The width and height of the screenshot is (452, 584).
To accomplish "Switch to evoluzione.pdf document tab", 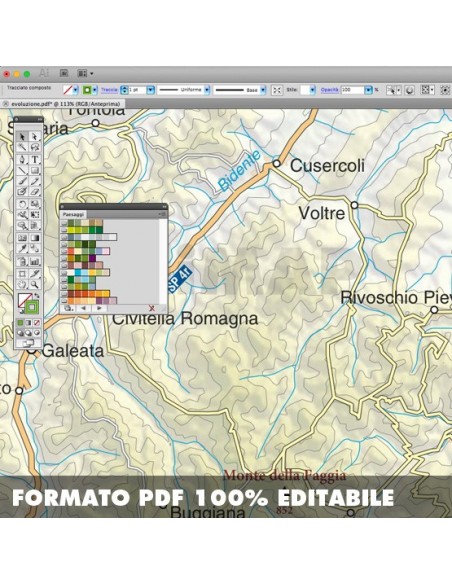I will [x=66, y=104].
